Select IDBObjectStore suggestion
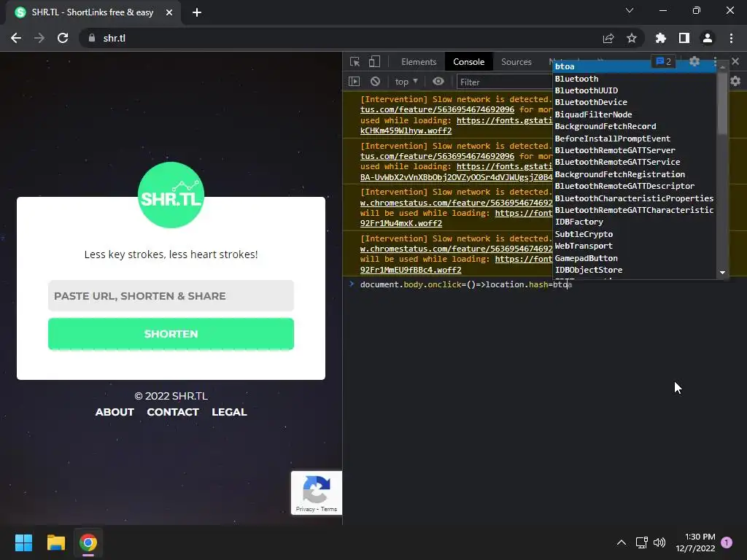The height and width of the screenshot is (560, 747). click(x=634, y=270)
